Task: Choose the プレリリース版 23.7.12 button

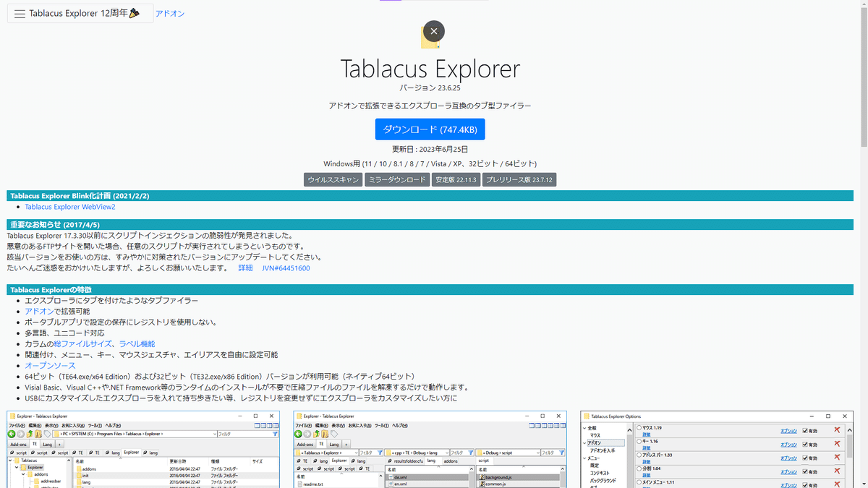Action: click(x=519, y=180)
